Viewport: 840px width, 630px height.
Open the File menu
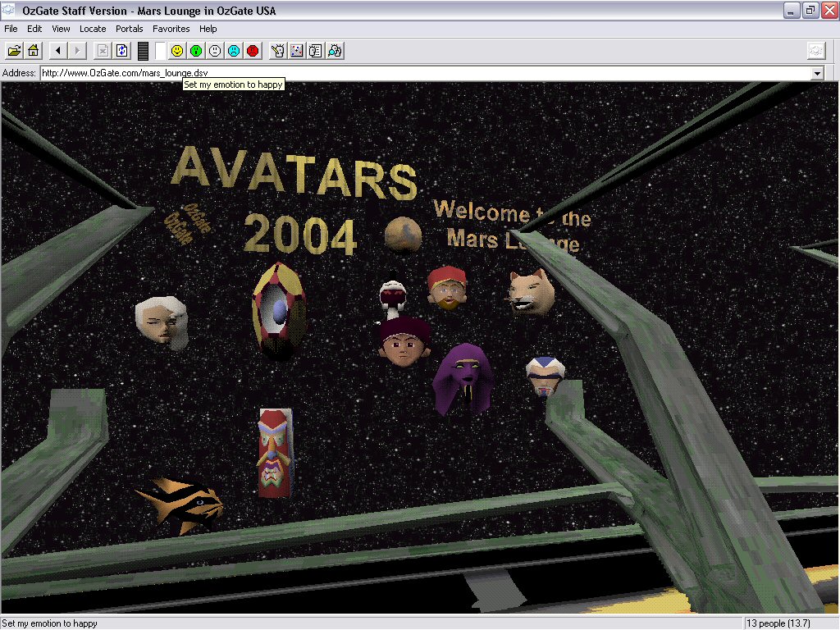[11, 29]
